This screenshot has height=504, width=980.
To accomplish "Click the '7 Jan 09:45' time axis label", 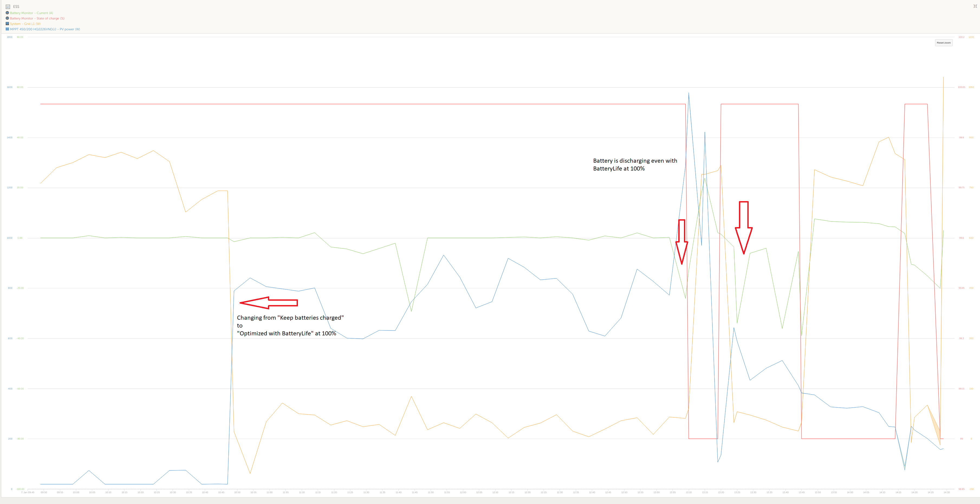I will click(27, 492).
